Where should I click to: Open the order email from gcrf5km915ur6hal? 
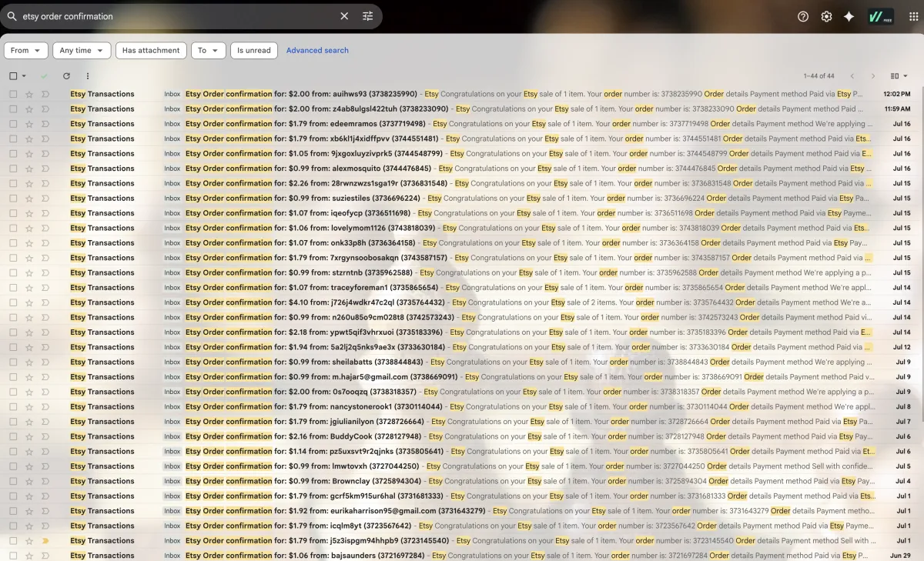click(x=462, y=496)
